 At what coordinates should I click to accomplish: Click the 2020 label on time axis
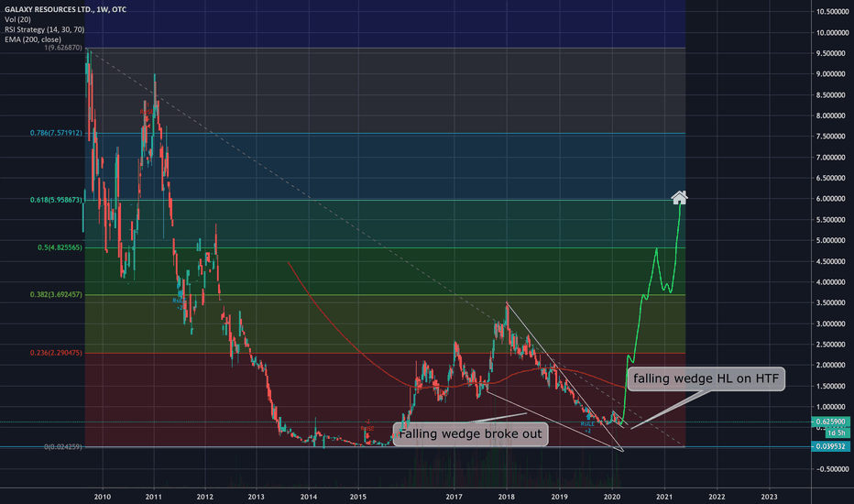pyautogui.click(x=612, y=497)
